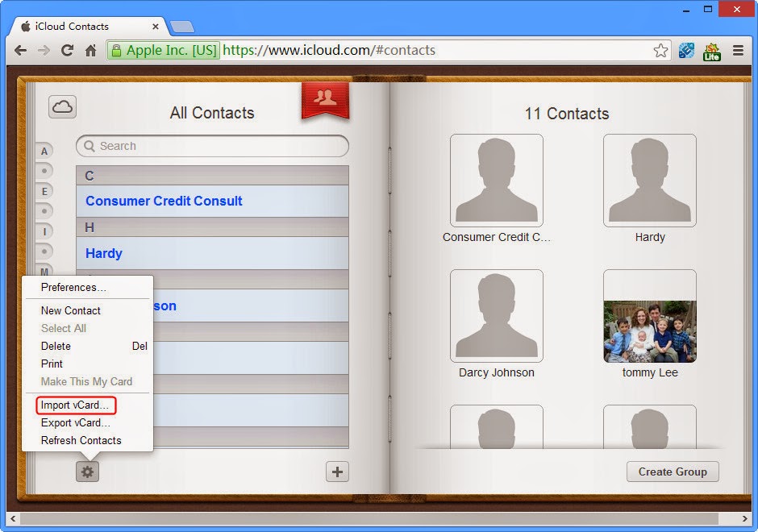Click Make This My Card entry
This screenshot has height=532, width=758.
coord(86,381)
